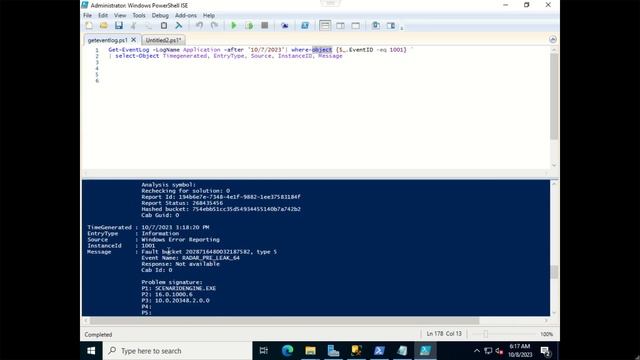Click the 'Problem signature:' console line
The image size is (640, 360).
[172, 282]
